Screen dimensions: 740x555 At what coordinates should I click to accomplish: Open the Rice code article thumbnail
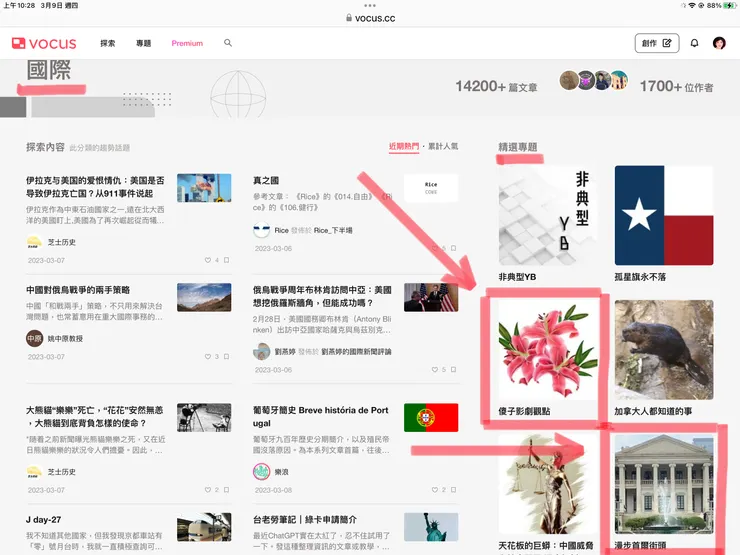pyautogui.click(x=431, y=188)
